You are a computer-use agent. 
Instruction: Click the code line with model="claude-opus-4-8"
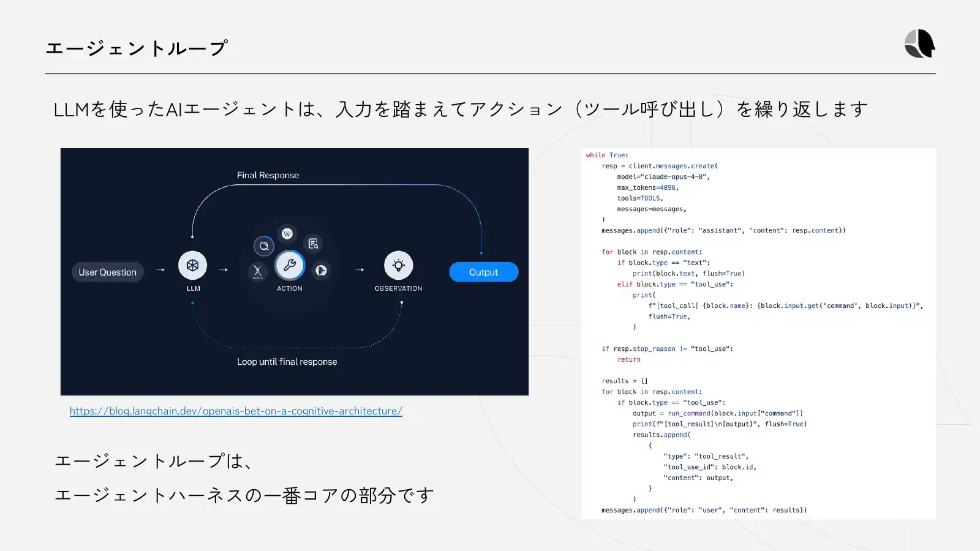[663, 177]
